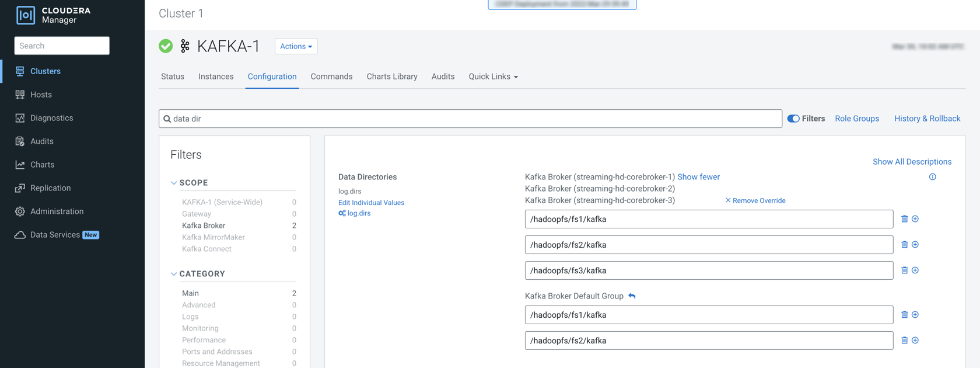Open the Data Directories info description icon

(x=932, y=177)
